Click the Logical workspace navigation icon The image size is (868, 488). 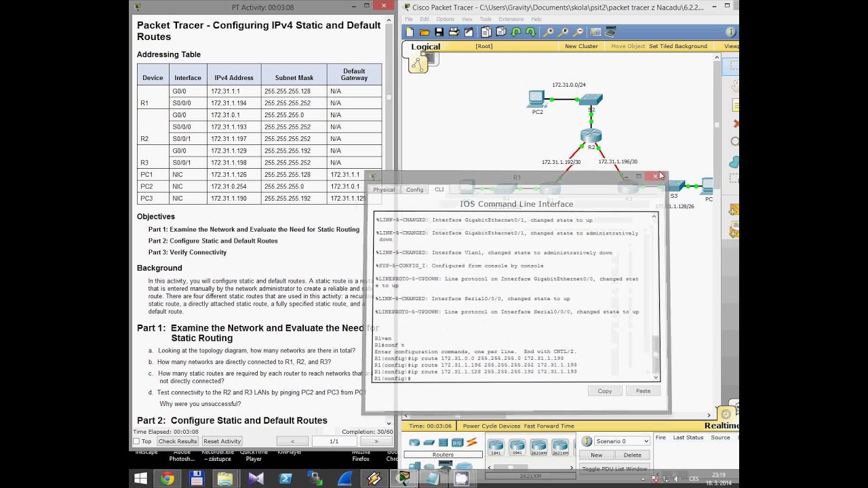[x=418, y=64]
